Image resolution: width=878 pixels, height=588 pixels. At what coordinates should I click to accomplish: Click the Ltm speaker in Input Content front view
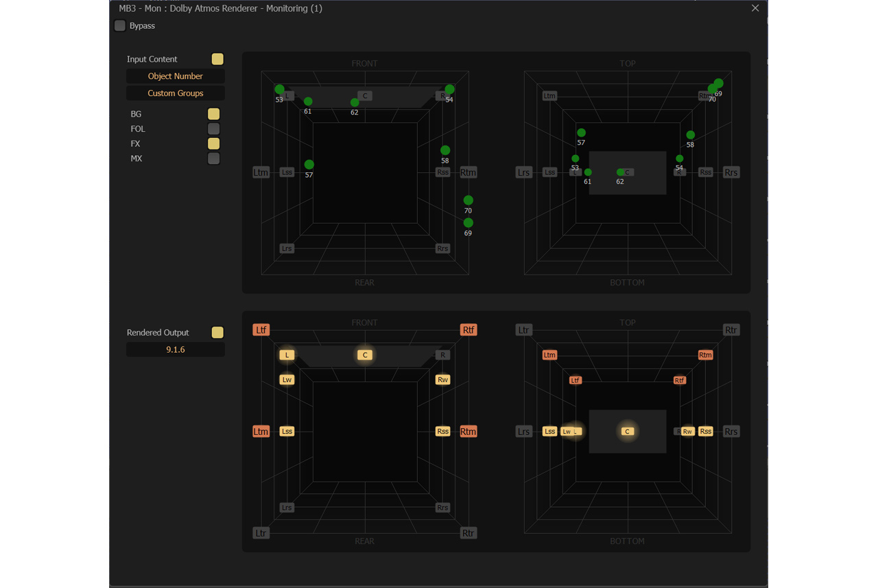(261, 172)
